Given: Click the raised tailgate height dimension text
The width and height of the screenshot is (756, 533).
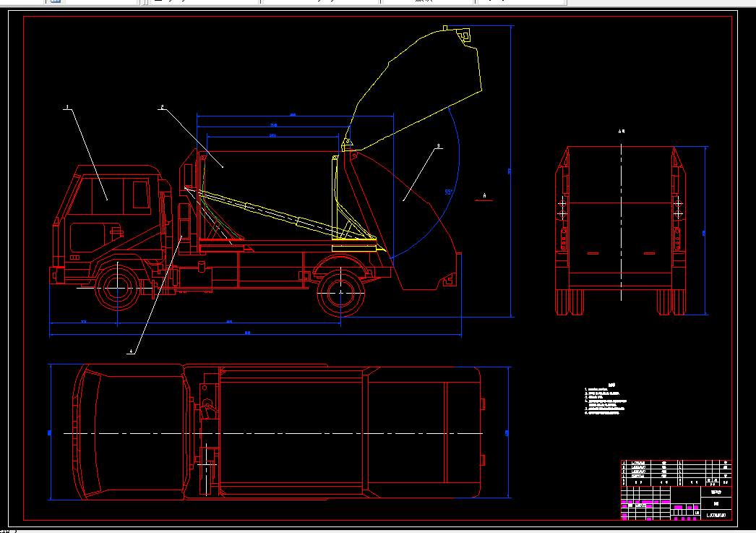Looking at the screenshot, I should coord(510,171).
